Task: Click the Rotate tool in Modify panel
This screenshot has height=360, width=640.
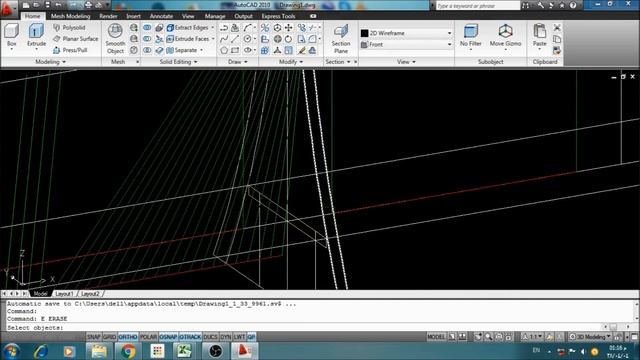Action: point(289,39)
